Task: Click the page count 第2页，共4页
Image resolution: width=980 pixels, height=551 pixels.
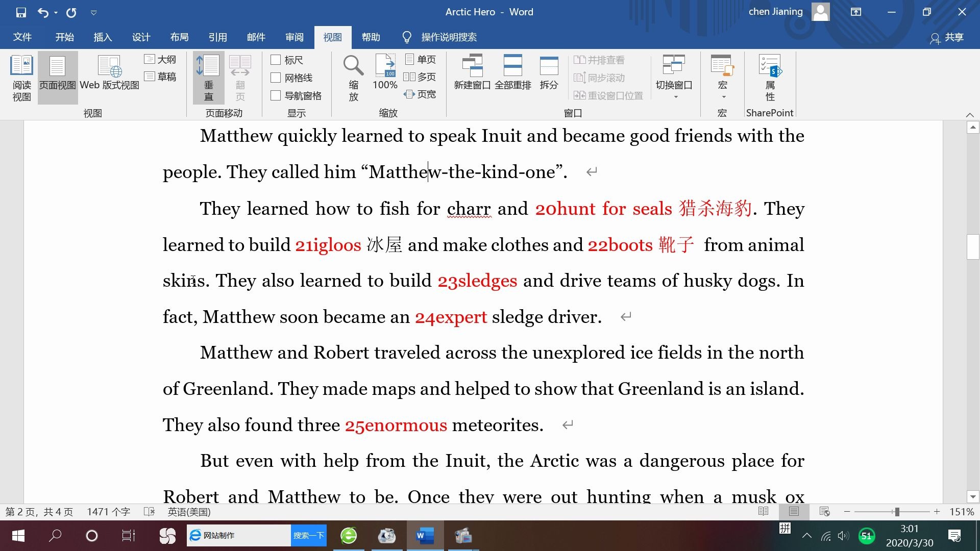Action: (x=39, y=512)
